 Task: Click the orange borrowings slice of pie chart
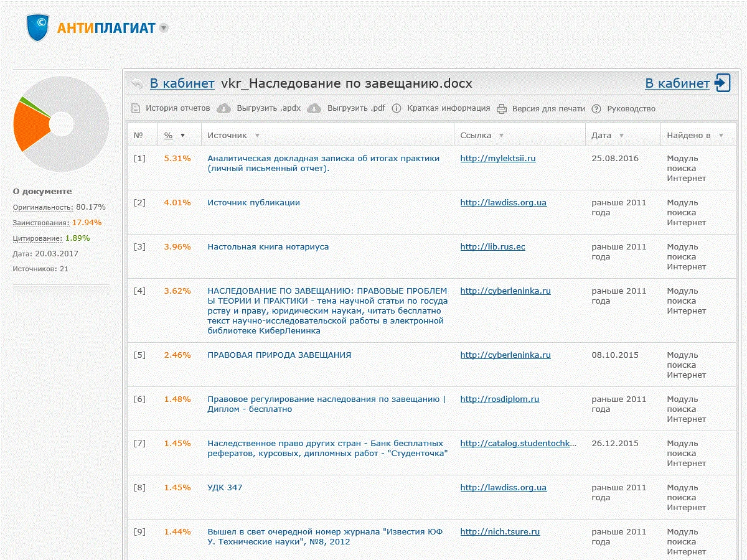click(x=30, y=126)
